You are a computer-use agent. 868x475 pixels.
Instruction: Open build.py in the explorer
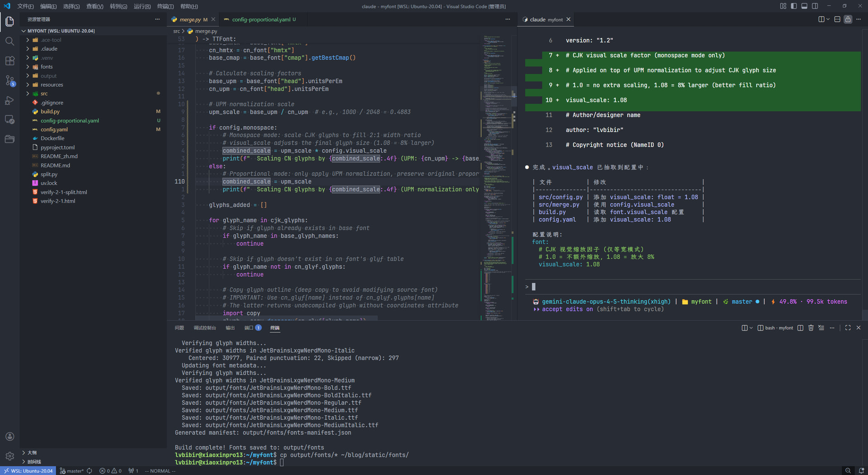click(50, 112)
